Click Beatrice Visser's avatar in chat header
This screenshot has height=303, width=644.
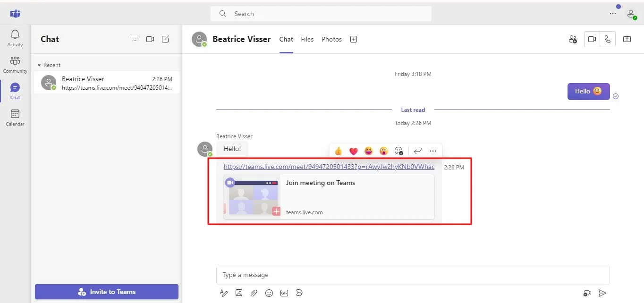[x=199, y=39]
